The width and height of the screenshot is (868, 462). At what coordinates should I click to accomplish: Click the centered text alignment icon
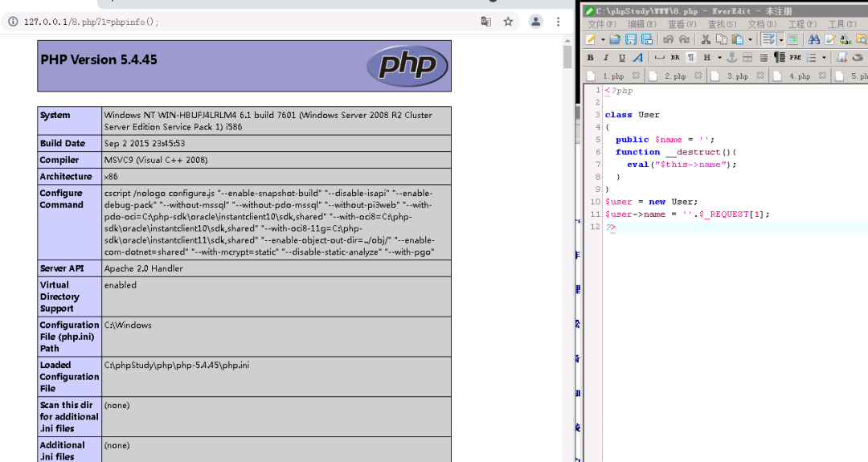point(764,58)
